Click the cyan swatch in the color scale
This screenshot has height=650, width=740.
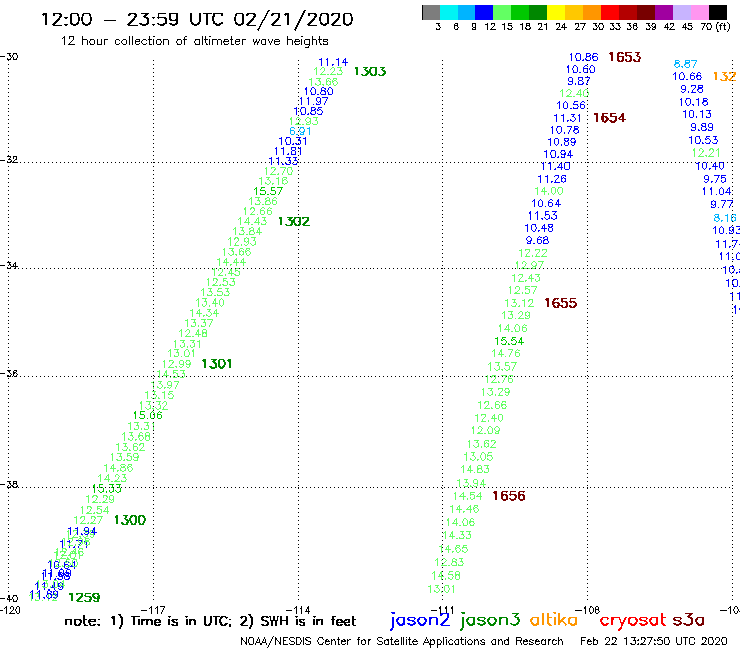(x=449, y=12)
